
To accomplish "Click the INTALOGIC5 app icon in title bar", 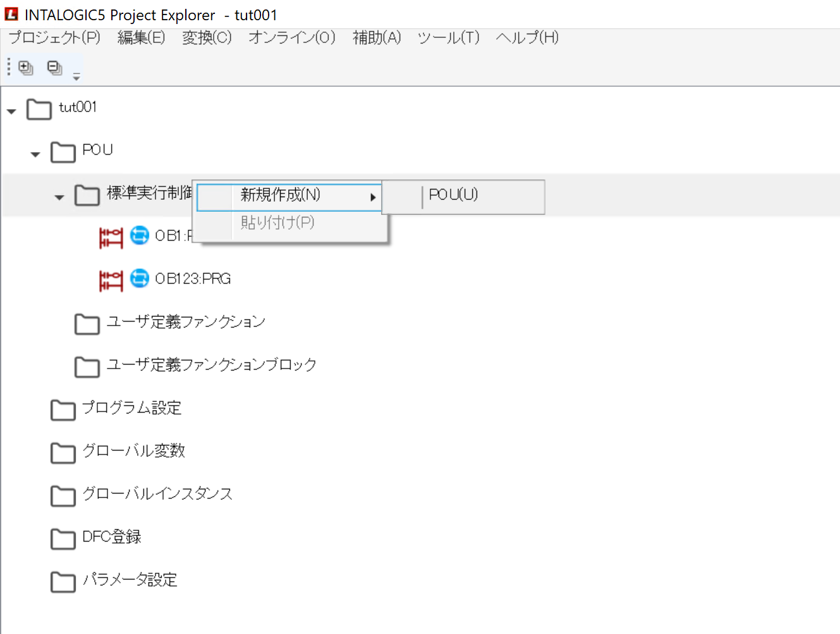I will (x=11, y=14).
